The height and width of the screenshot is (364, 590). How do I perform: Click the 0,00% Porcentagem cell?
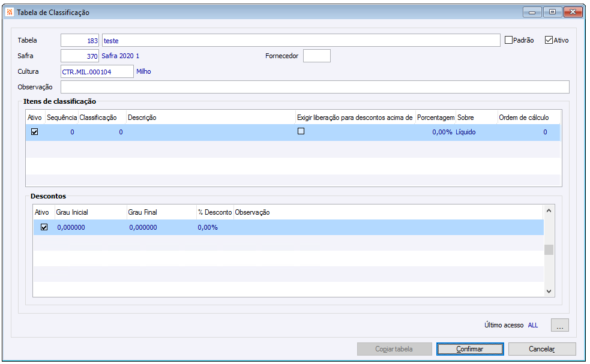click(x=442, y=132)
